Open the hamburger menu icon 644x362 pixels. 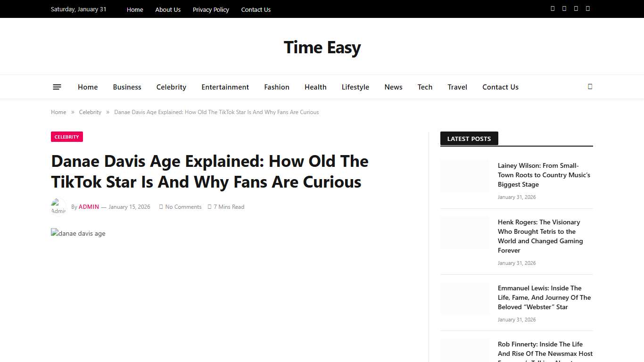[x=57, y=87]
